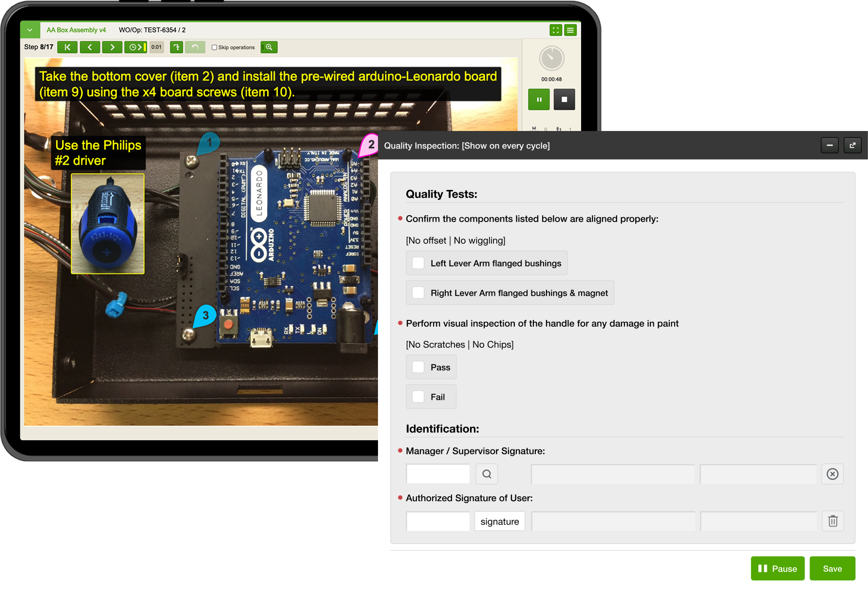
Task: Go to the previous step arrow
Action: [x=90, y=47]
